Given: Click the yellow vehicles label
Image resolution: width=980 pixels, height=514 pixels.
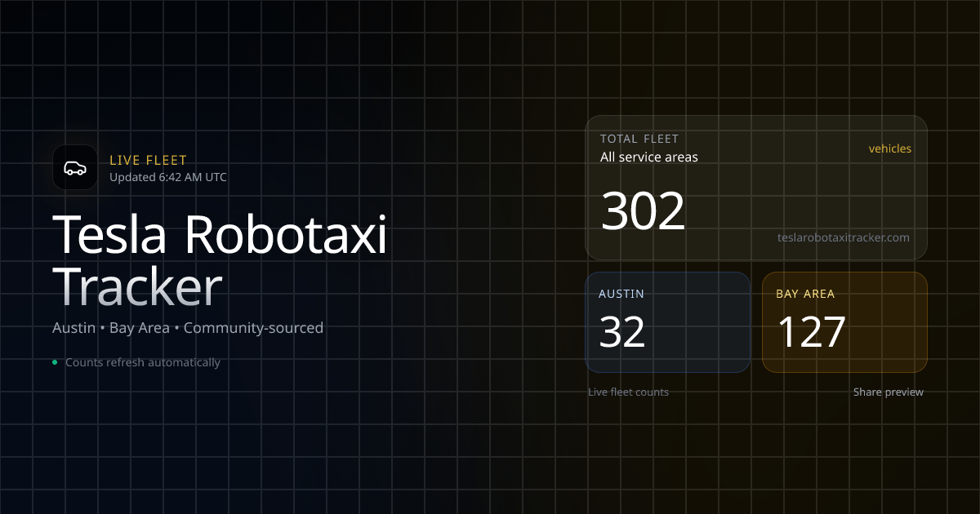Looking at the screenshot, I should coord(889,148).
